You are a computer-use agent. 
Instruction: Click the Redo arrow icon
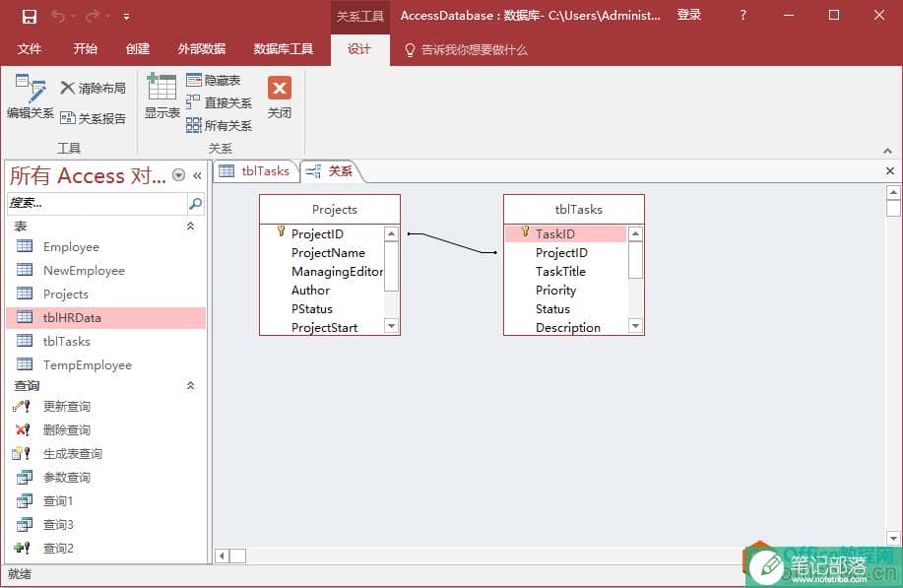(93, 16)
